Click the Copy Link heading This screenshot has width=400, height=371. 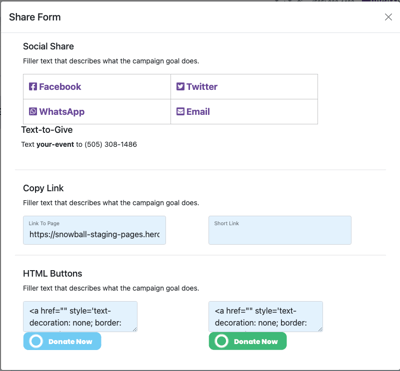(43, 188)
